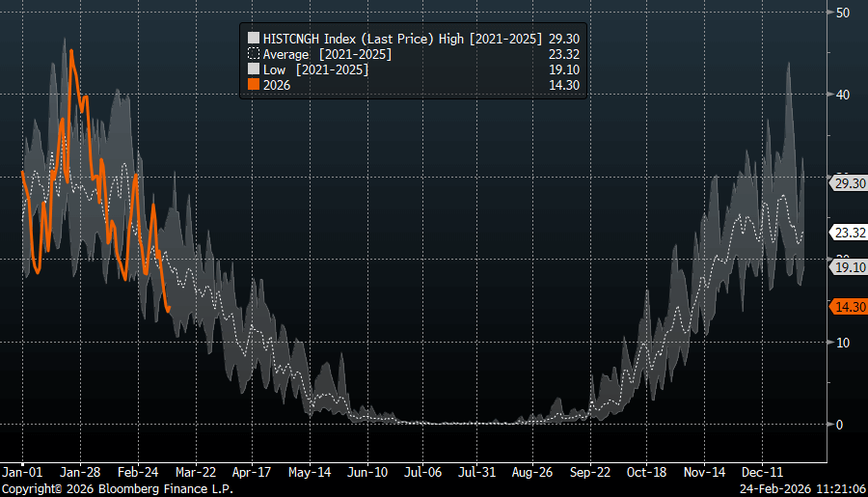Click the Dec-11 date axis label
The width and height of the screenshot is (868, 497).
pyautogui.click(x=762, y=473)
